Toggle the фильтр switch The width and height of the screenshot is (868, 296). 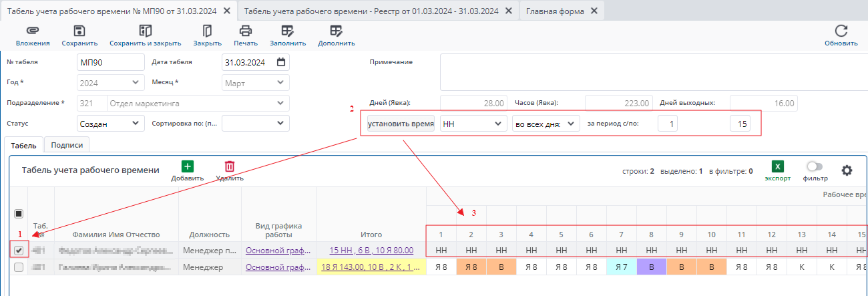click(815, 167)
